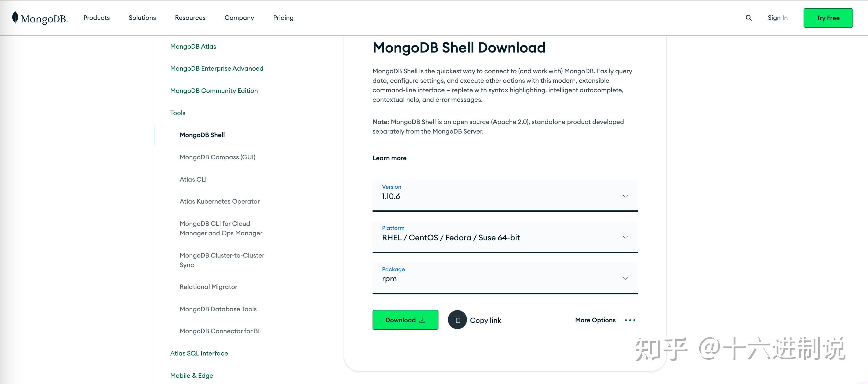Open Atlas CLI from the sidebar
The width and height of the screenshot is (868, 384).
coord(193,179)
